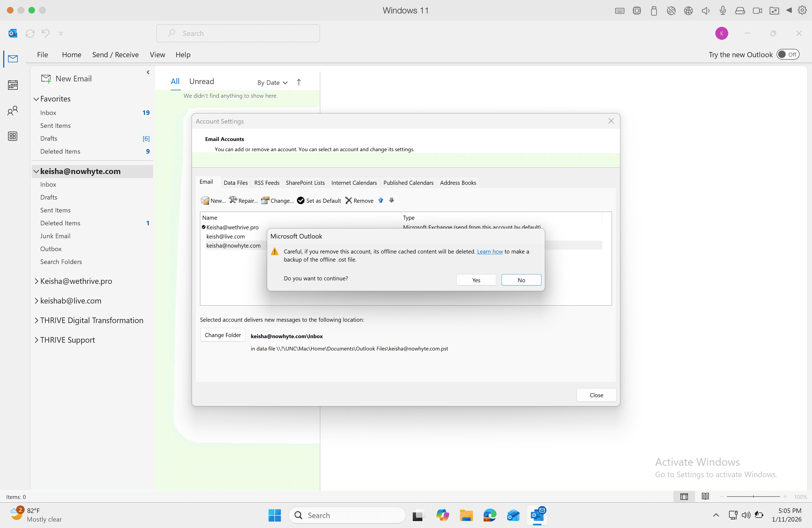The width and height of the screenshot is (812, 528).
Task: Open the By Date sort dropdown
Action: [273, 83]
